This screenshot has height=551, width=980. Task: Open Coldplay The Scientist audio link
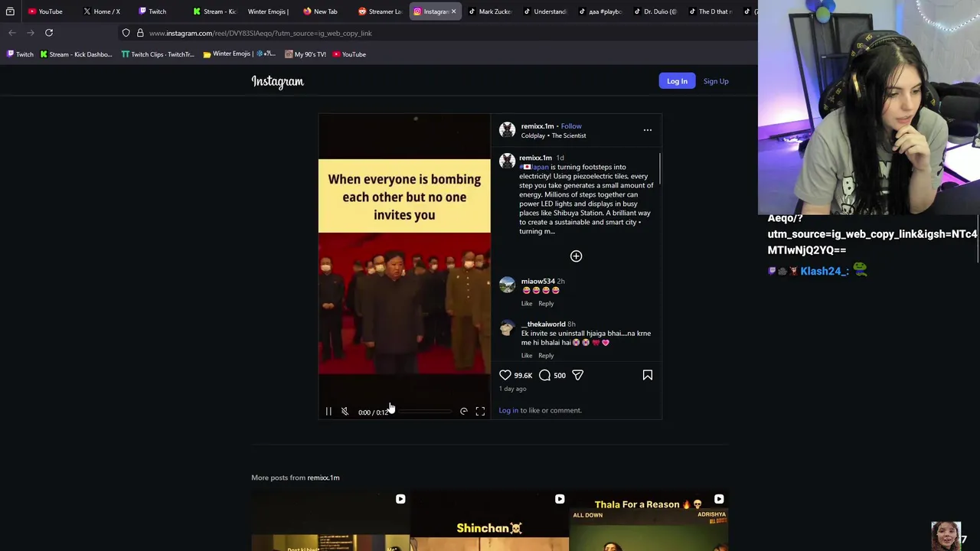coord(554,135)
